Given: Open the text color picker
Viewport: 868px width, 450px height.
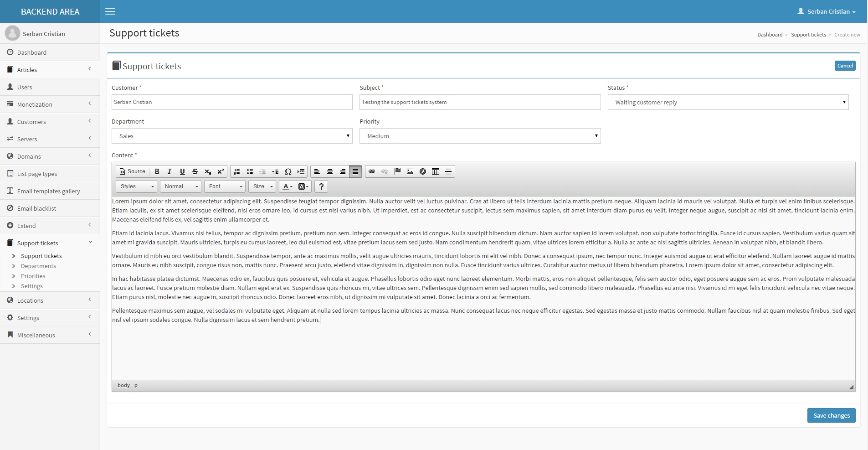Looking at the screenshot, I should coord(287,186).
